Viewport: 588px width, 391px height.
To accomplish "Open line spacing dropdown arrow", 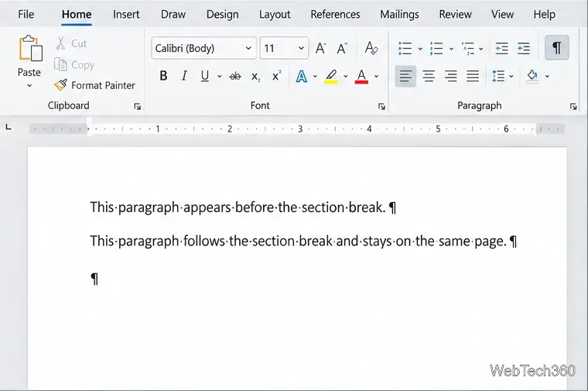I will [x=511, y=77].
